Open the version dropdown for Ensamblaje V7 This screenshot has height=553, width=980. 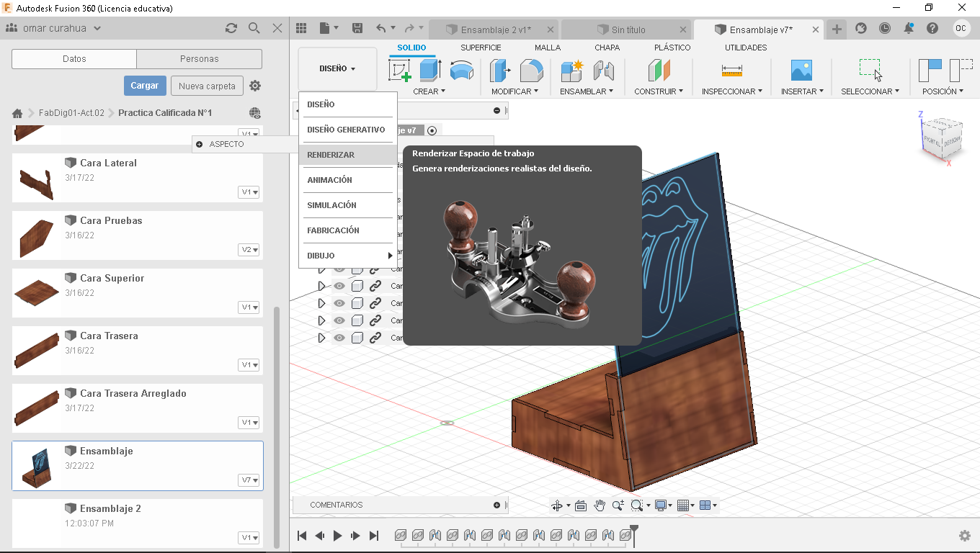click(248, 480)
